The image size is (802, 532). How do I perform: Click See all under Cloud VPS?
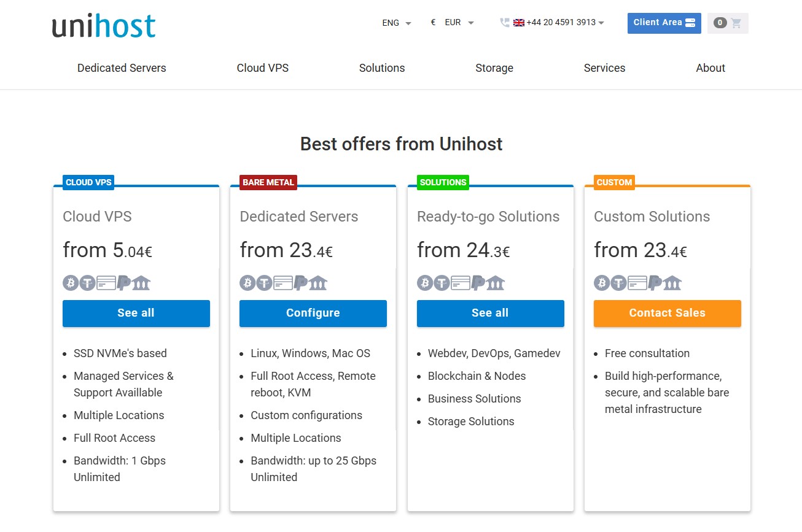point(136,313)
